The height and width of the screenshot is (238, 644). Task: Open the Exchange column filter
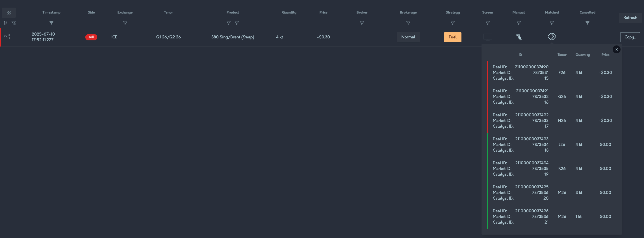click(x=125, y=23)
